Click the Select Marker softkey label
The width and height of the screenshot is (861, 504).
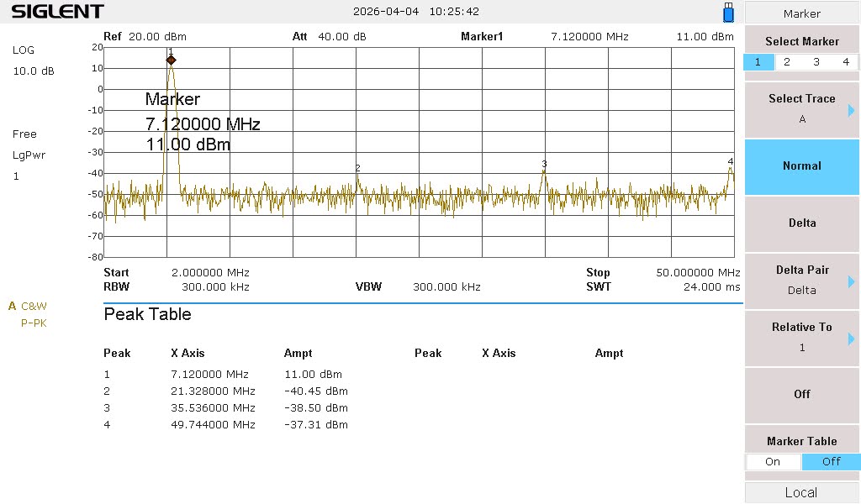tap(801, 42)
